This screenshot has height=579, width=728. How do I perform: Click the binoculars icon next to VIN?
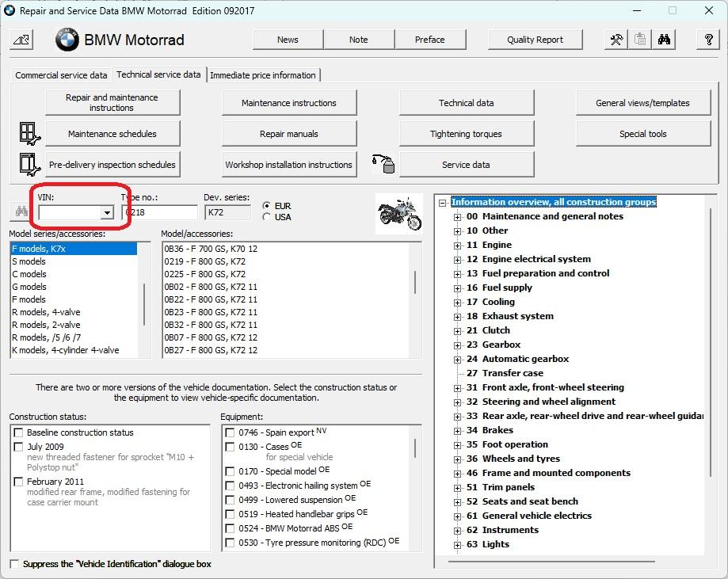click(x=21, y=212)
